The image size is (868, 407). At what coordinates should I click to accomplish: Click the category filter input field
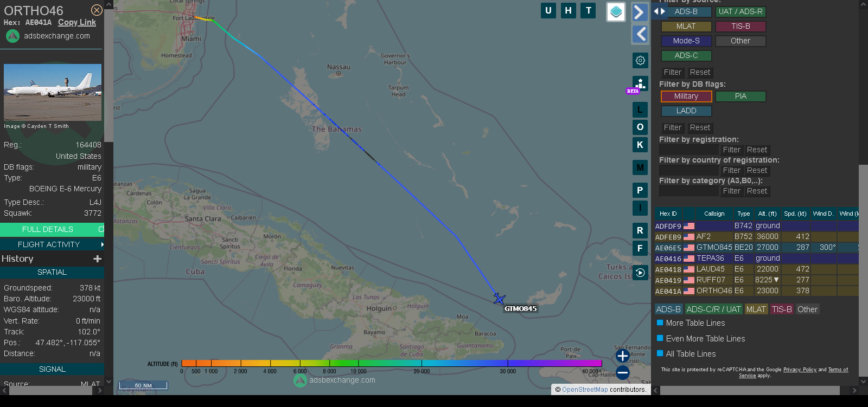coord(689,191)
